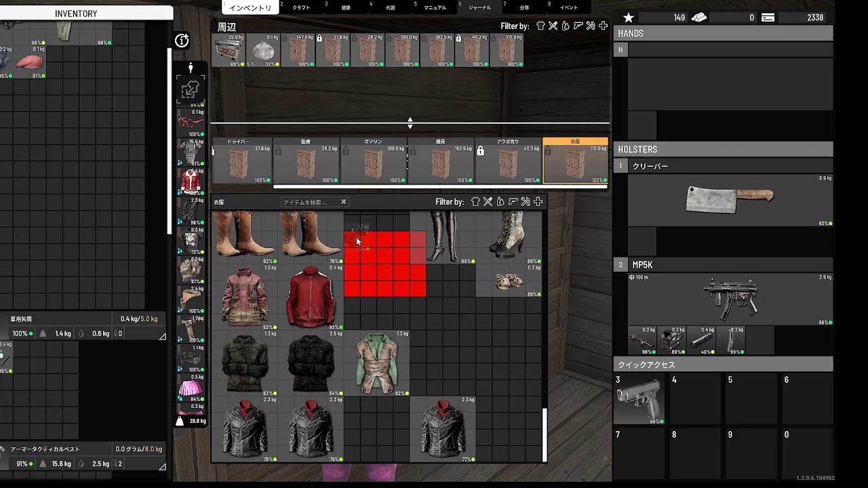The image size is (868, 488).
Task: Open the ガソリン container
Action: (373, 161)
